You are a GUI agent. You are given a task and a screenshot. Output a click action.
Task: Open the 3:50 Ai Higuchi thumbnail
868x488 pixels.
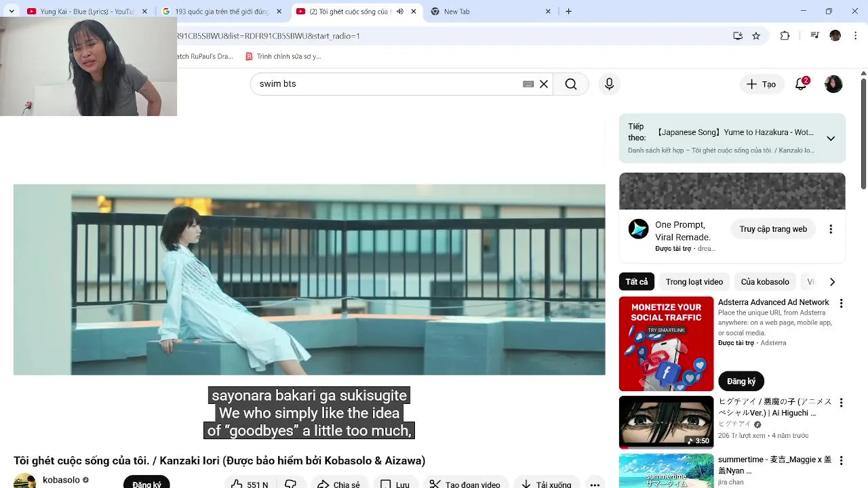(666, 422)
